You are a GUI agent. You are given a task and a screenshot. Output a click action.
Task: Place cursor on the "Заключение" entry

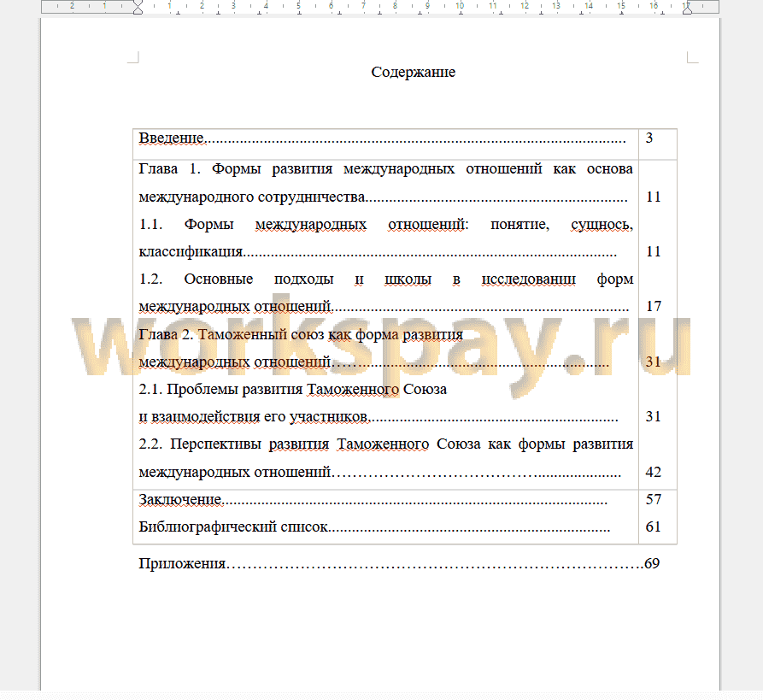180,500
